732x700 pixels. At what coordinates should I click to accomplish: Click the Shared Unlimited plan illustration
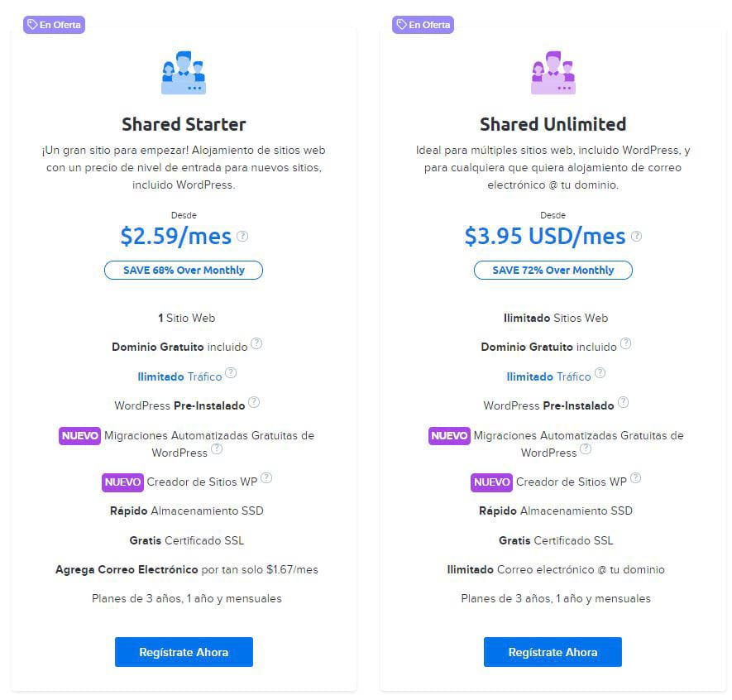click(x=553, y=73)
